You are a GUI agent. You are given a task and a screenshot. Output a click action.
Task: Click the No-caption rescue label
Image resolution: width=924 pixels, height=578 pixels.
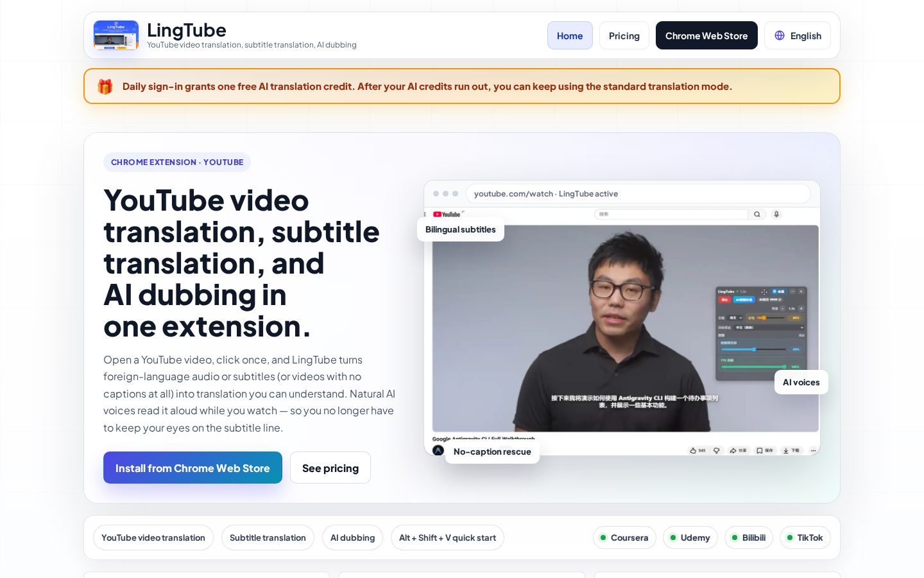492,451
